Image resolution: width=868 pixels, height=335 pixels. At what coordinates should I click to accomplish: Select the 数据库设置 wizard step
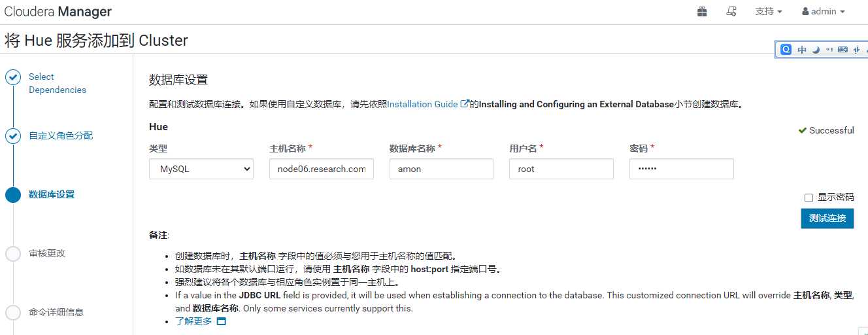point(52,195)
